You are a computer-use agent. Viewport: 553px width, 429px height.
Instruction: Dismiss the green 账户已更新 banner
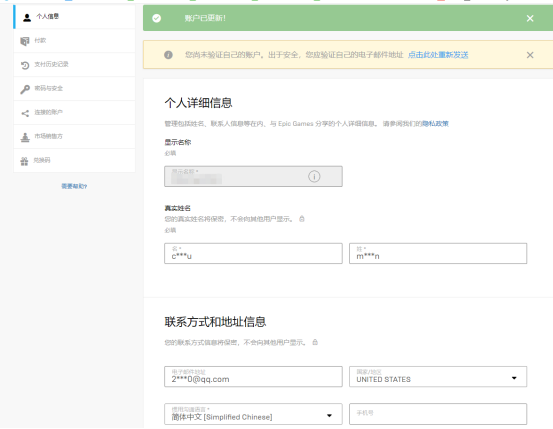click(530, 18)
